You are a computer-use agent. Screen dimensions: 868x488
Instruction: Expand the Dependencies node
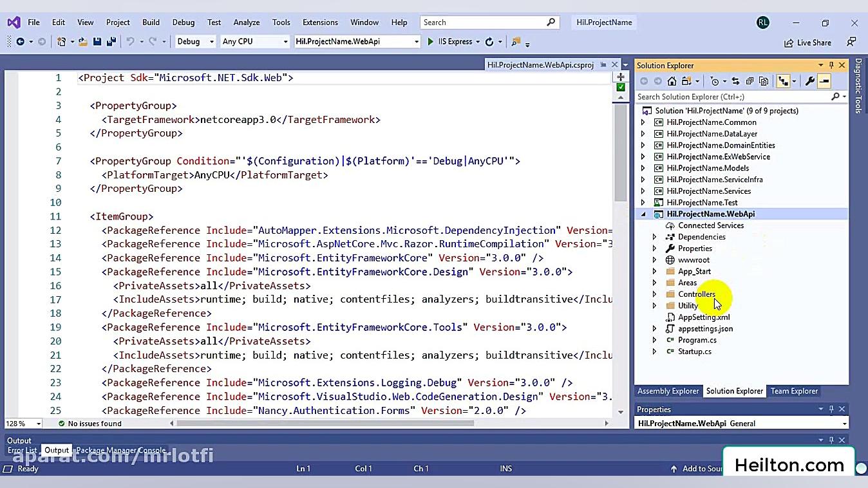(x=654, y=237)
